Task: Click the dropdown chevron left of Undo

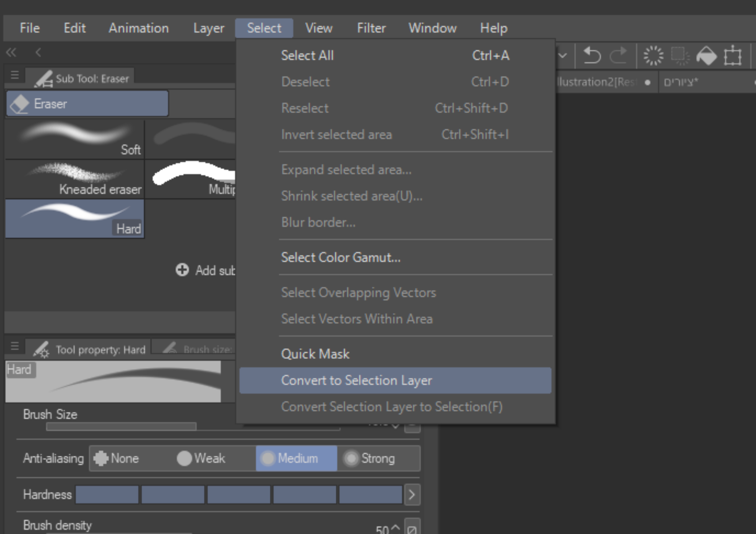Action: 563,55
